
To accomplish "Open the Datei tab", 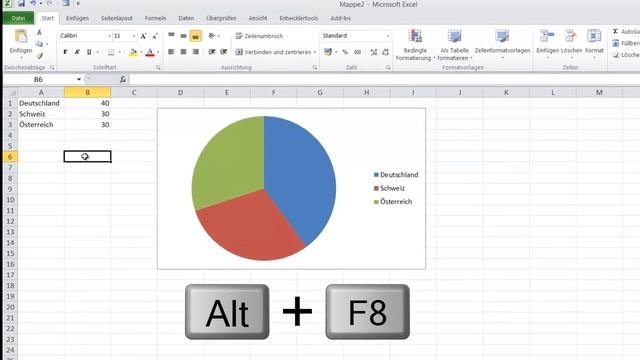I will pos(18,18).
